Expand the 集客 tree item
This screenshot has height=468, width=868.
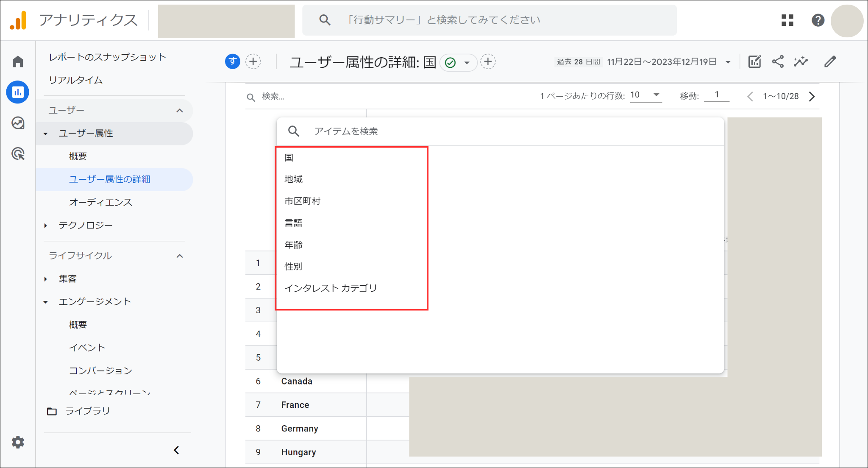click(x=46, y=279)
